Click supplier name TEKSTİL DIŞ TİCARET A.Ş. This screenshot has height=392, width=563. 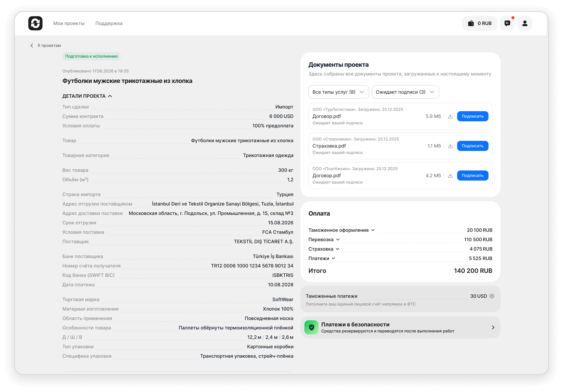[264, 242]
